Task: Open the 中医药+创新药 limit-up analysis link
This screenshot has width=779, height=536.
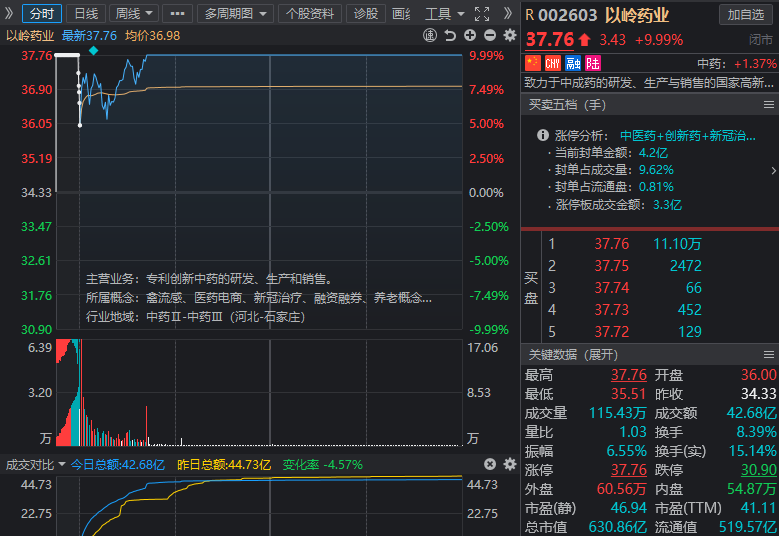Action: 688,136
